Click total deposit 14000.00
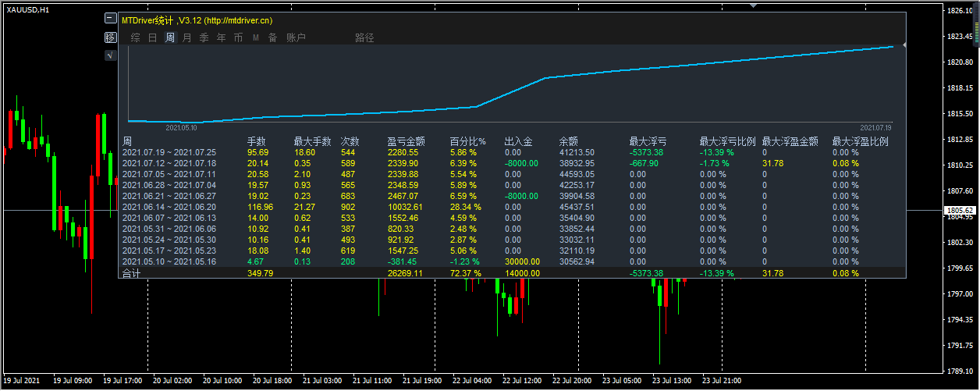980x391 pixels. (x=522, y=273)
